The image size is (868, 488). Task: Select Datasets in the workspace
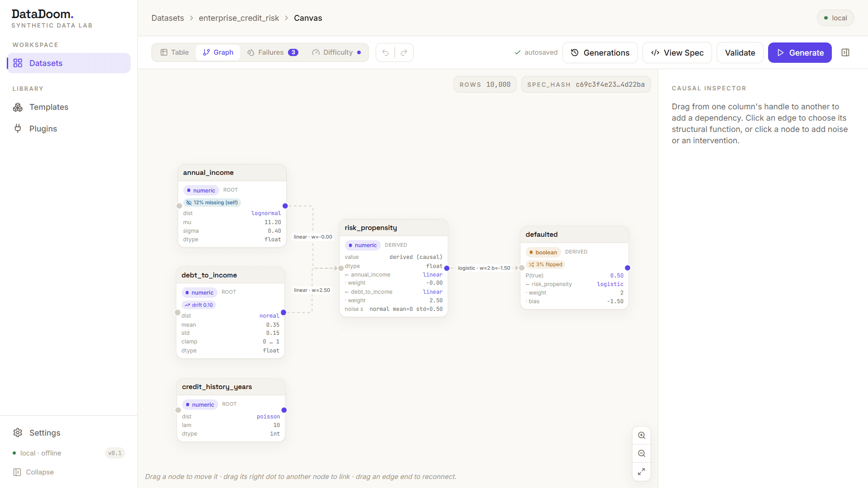click(x=69, y=63)
